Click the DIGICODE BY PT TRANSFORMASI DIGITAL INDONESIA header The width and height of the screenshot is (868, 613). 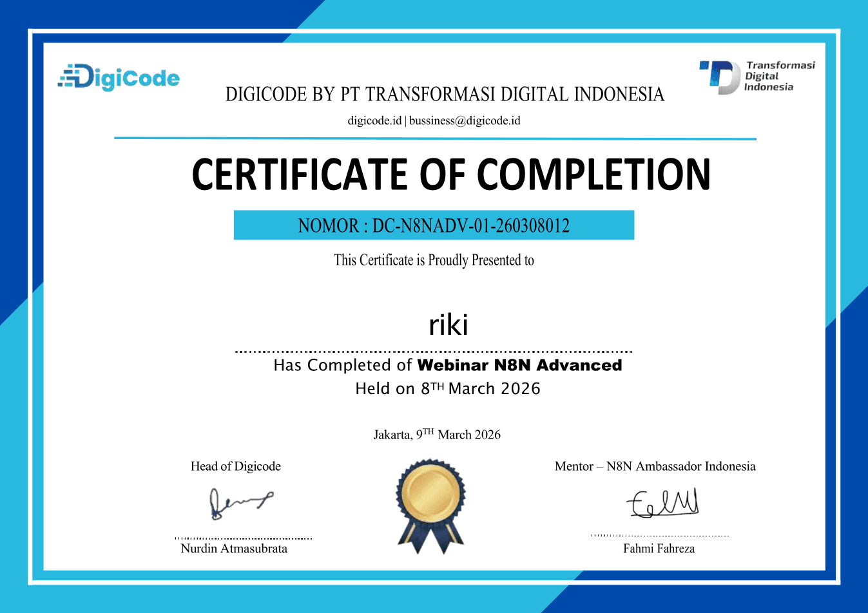coord(445,95)
